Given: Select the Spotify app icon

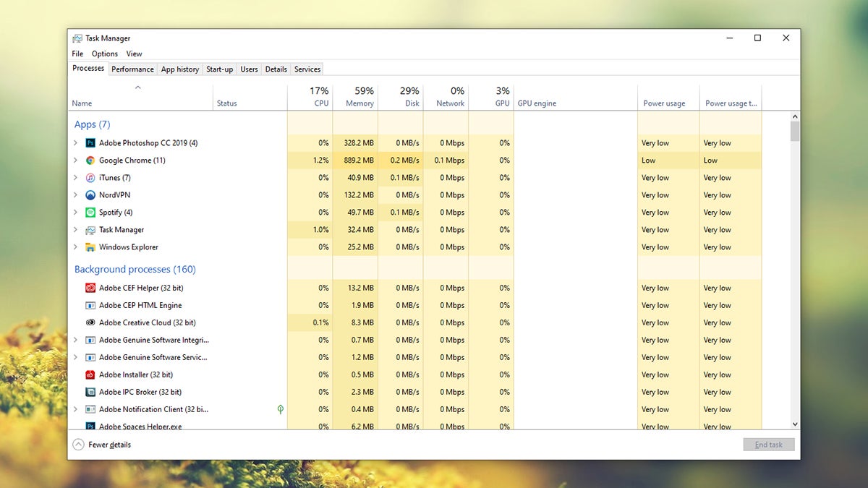Looking at the screenshot, I should point(90,213).
